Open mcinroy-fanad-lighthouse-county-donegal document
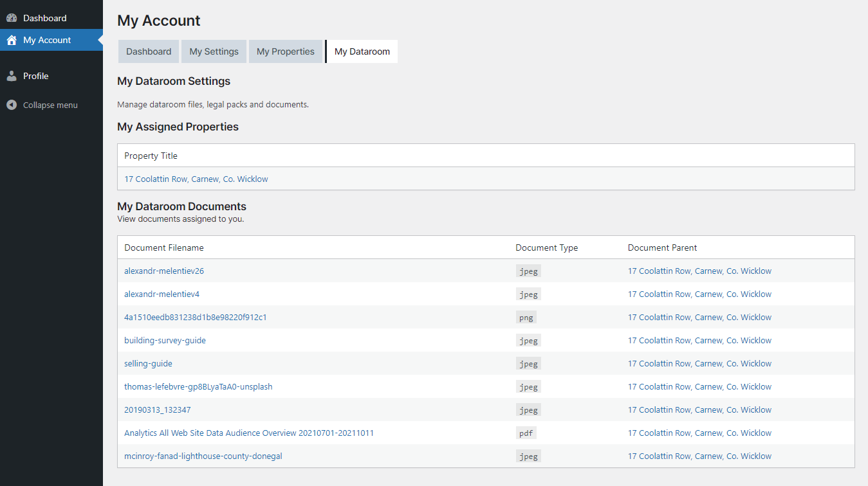 pos(203,456)
